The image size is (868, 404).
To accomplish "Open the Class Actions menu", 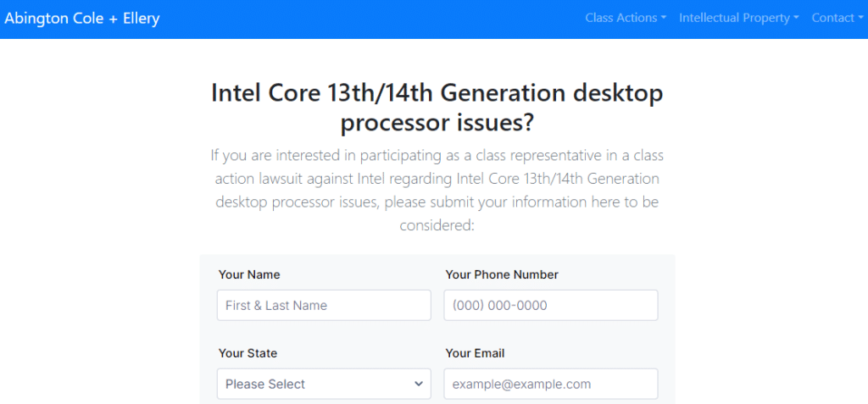I will pyautogui.click(x=626, y=18).
